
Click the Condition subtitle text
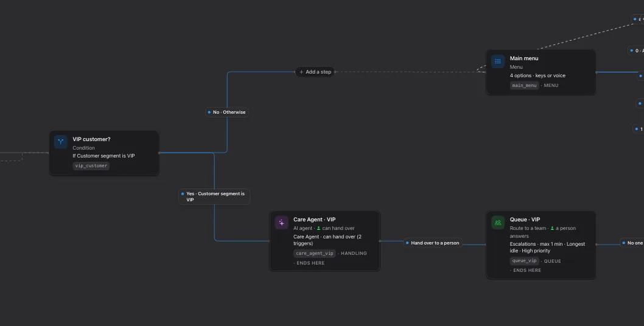pos(84,148)
